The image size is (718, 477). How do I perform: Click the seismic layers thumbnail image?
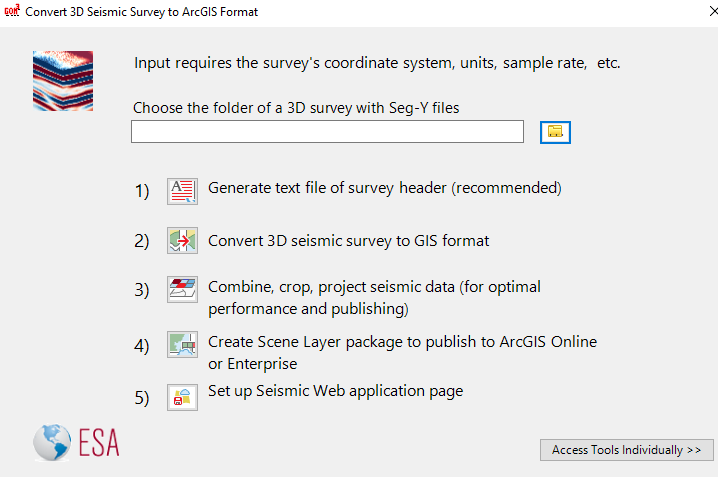point(63,81)
